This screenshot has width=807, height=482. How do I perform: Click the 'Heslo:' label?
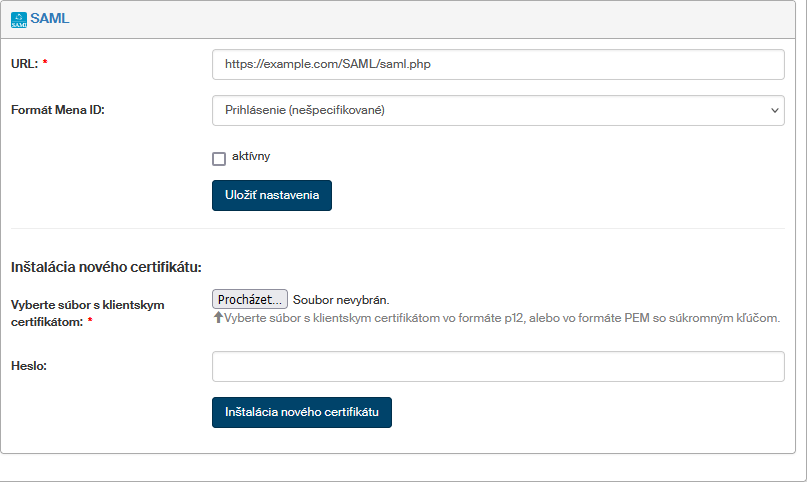(29, 366)
